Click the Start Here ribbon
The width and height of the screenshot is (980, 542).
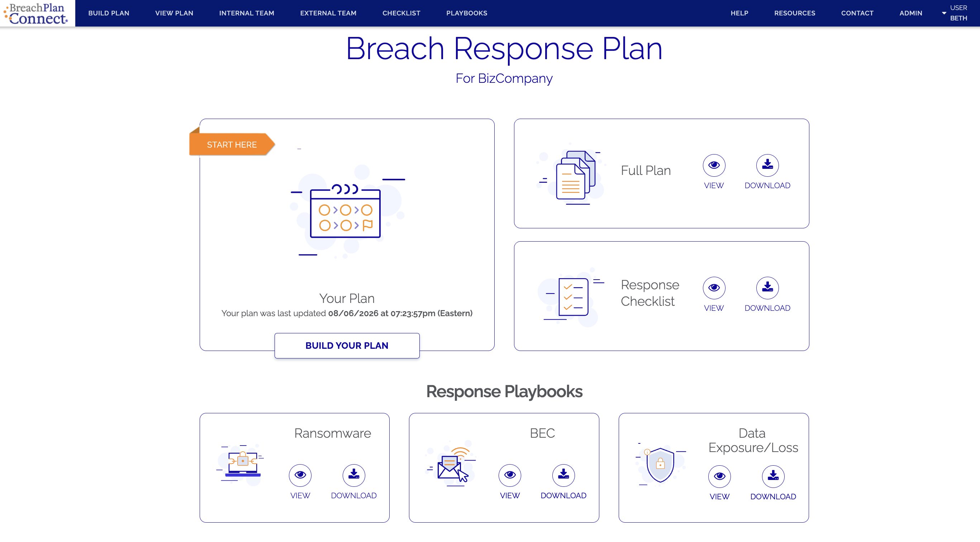232,144
